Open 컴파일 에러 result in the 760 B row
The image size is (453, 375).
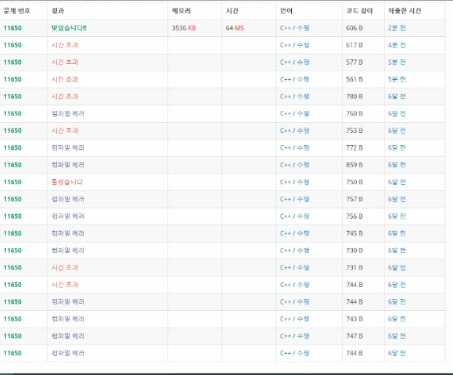click(x=68, y=114)
